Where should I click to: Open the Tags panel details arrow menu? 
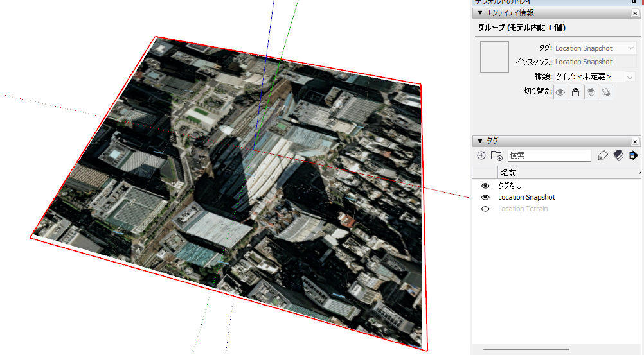coord(633,155)
